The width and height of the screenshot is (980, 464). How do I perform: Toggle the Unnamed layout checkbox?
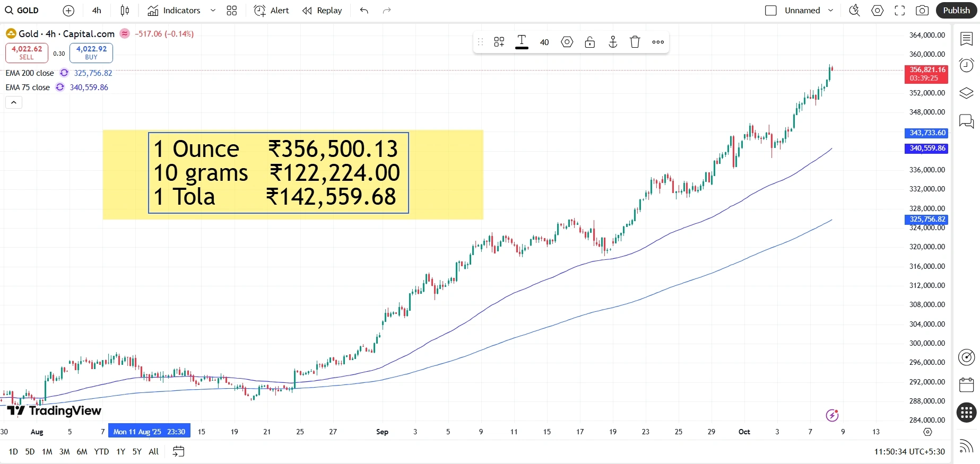pos(771,11)
